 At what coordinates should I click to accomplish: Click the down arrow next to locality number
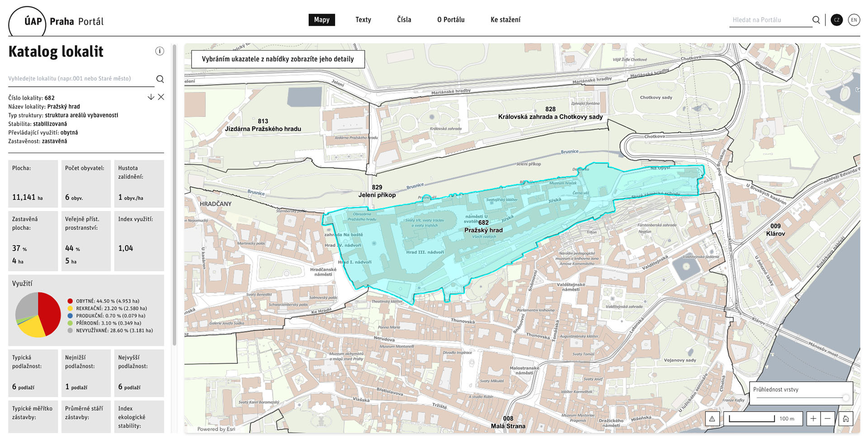pos(151,97)
